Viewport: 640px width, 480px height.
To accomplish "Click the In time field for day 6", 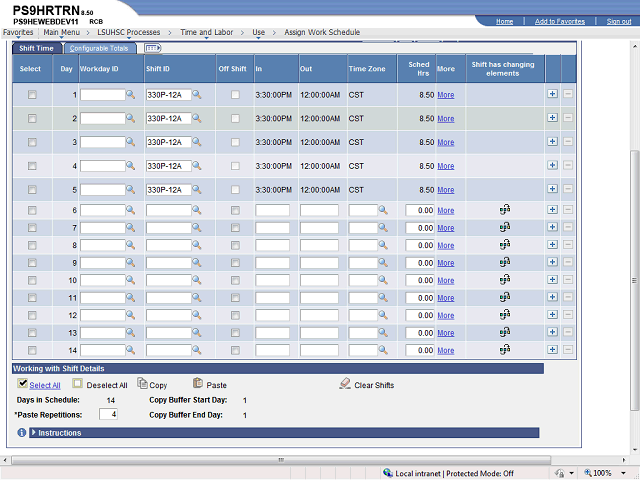I will (272, 210).
